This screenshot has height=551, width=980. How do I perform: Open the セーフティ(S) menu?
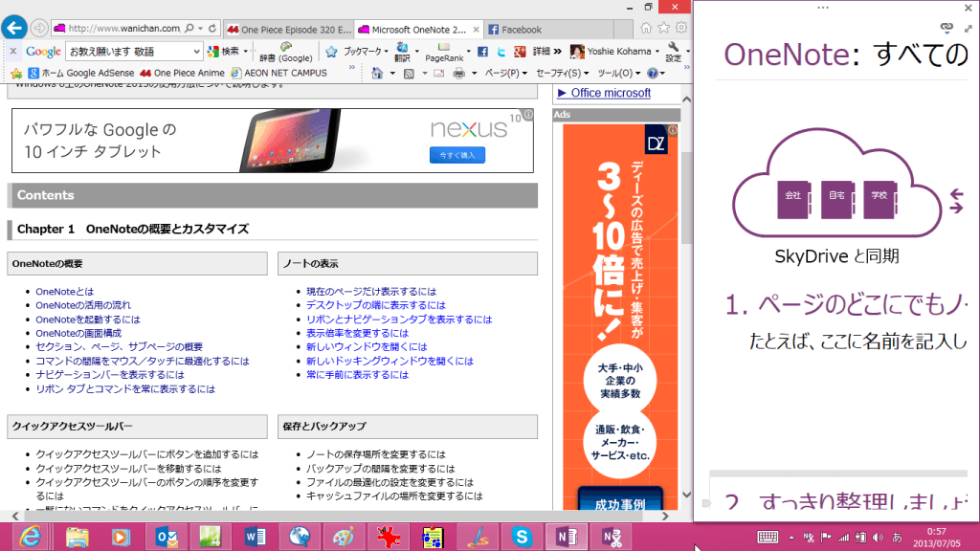[563, 73]
